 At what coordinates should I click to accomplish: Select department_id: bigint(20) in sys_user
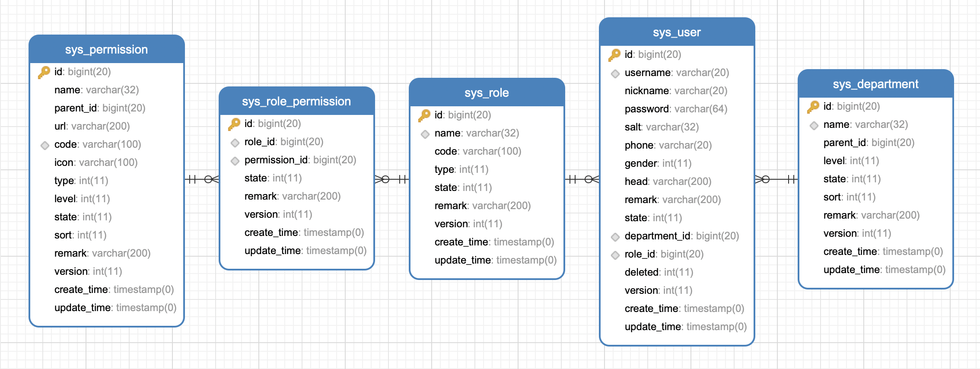682,236
